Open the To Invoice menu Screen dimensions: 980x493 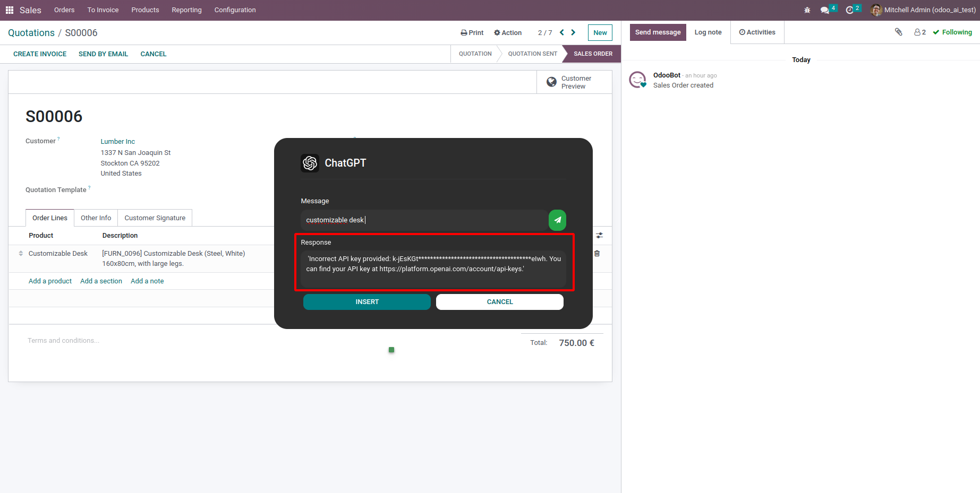point(103,10)
